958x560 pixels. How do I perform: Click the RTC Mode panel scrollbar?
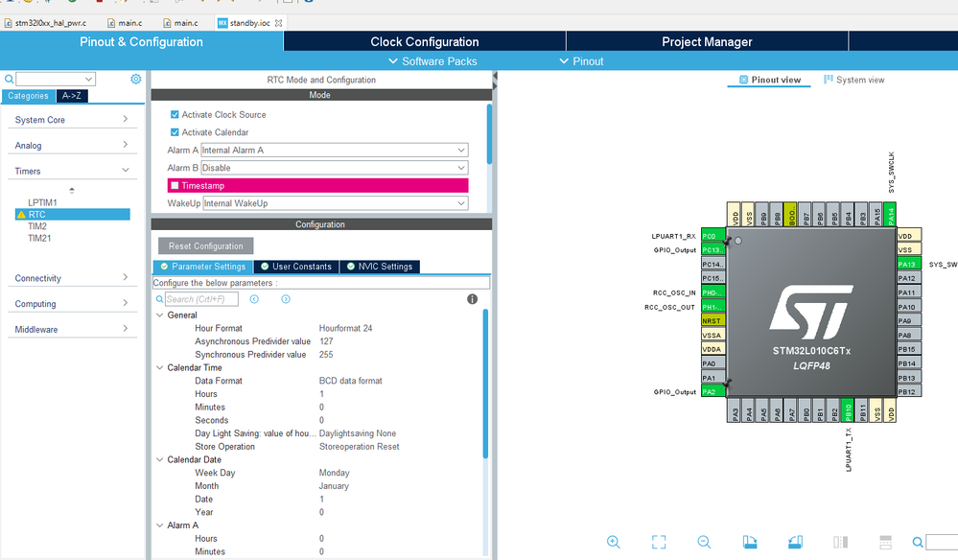(489, 133)
